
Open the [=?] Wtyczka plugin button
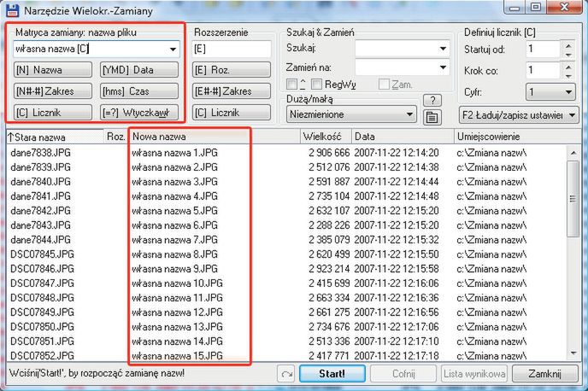(x=139, y=113)
